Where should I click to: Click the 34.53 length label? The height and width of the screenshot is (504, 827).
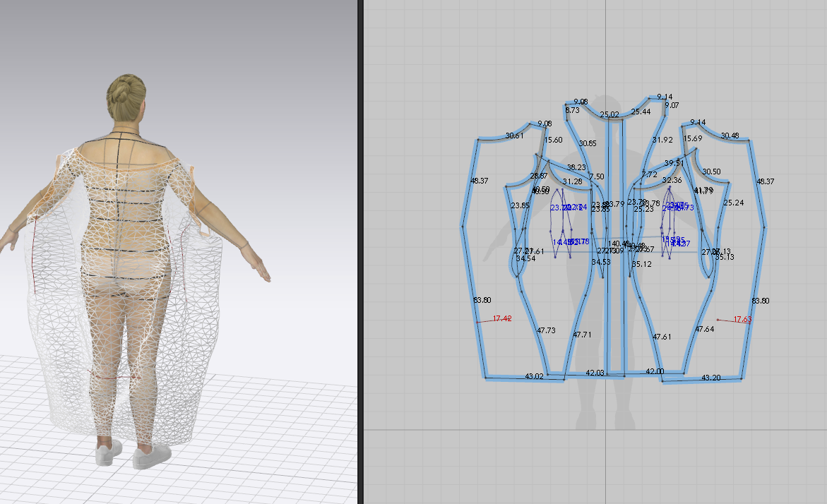coord(601,261)
